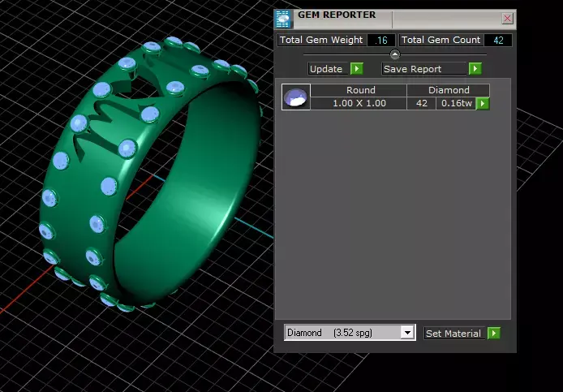Click the 'Diamond' cell in gem table
This screenshot has height=392, width=563.
[449, 90]
